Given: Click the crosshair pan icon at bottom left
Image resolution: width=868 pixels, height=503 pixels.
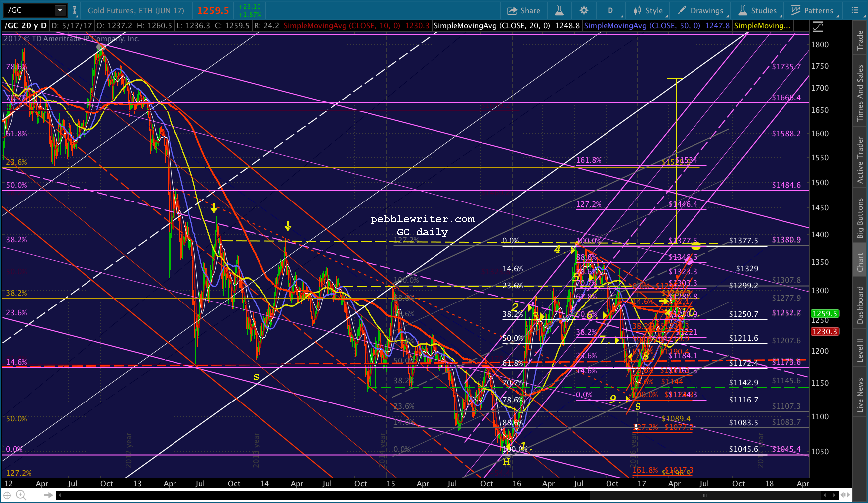Looking at the screenshot, I should pos(7,495).
